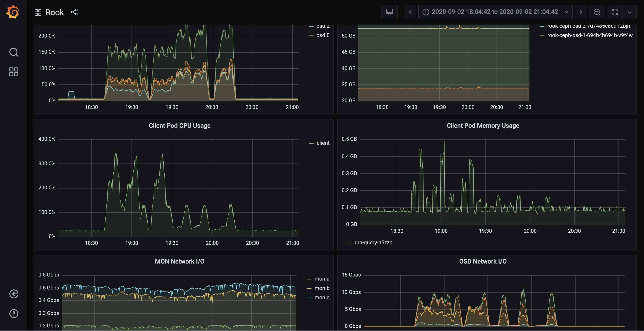Shift time range forward
644x331 pixels.
click(581, 12)
